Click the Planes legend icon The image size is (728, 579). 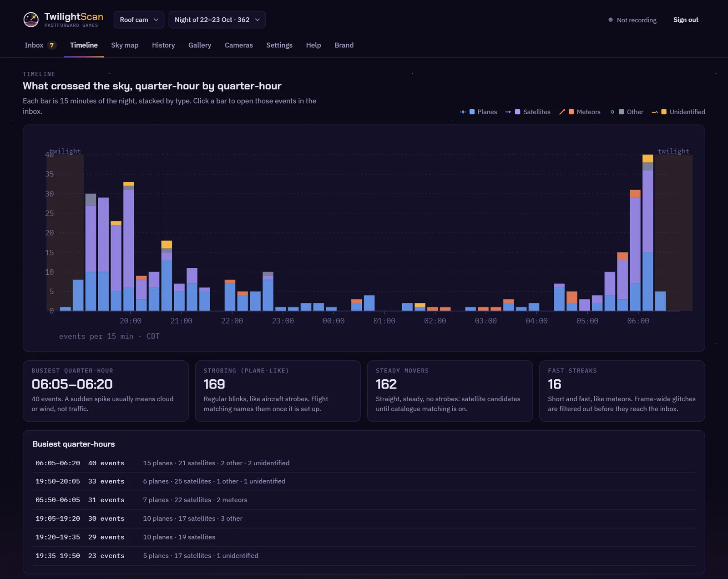[x=463, y=112]
